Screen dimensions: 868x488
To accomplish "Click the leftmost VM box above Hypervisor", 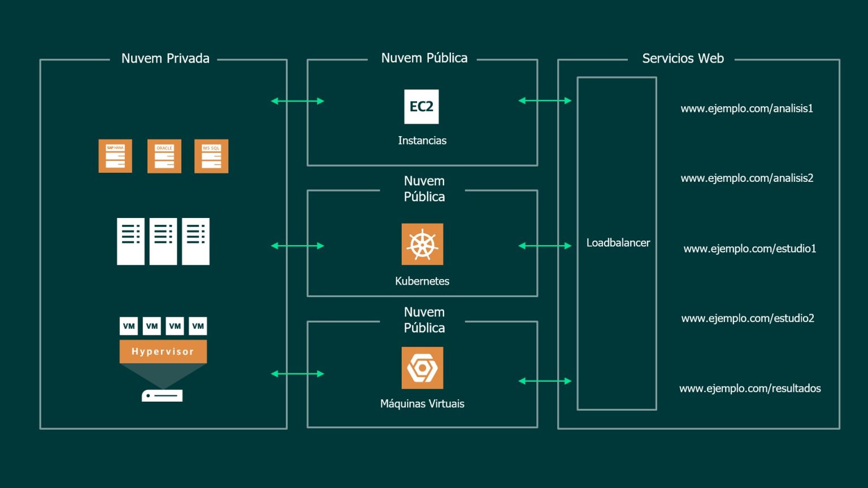I will click(129, 326).
